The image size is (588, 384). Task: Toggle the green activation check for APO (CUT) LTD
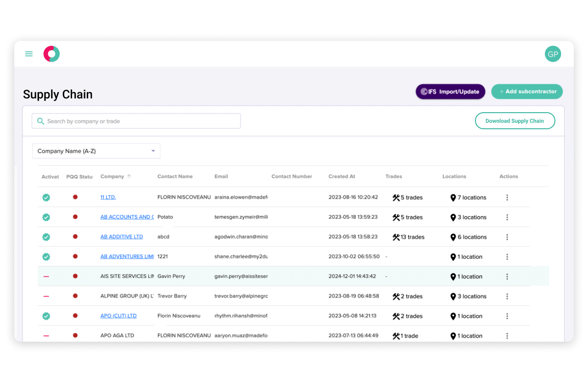pyautogui.click(x=46, y=316)
